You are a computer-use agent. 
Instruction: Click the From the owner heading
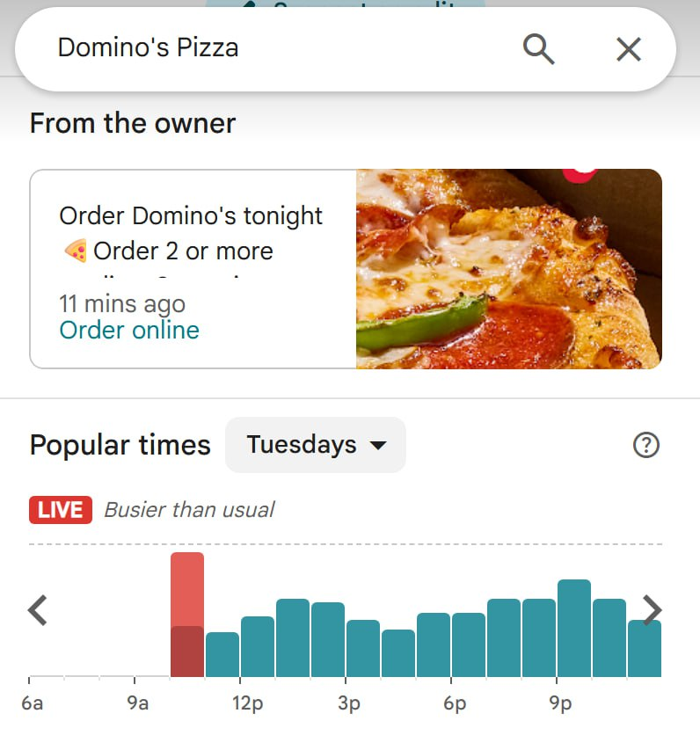click(133, 123)
